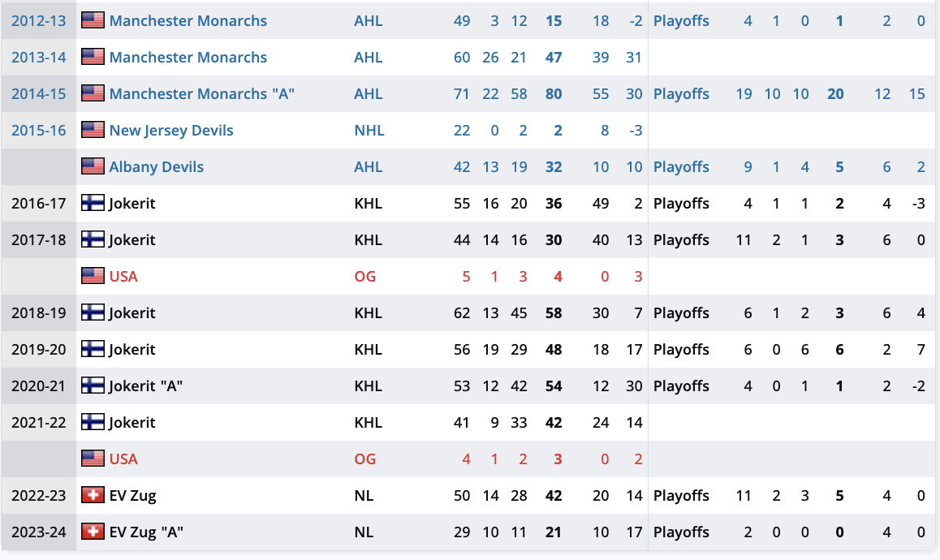940x560 pixels.
Task: Click the US flag beside New Jersey Devils
Action: coord(93,130)
